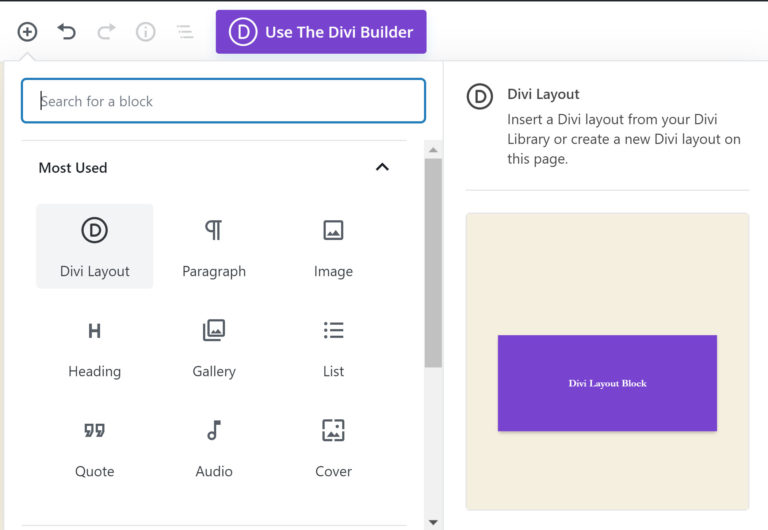Select the Quote block
The height and width of the screenshot is (530, 768).
(95, 447)
